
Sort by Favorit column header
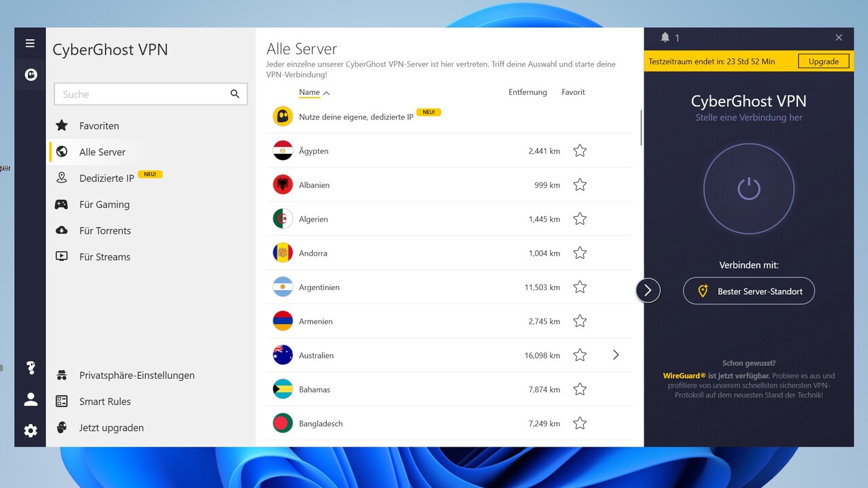[573, 92]
